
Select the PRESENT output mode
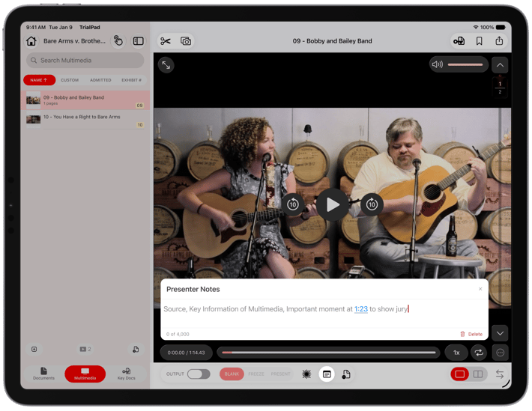click(280, 374)
